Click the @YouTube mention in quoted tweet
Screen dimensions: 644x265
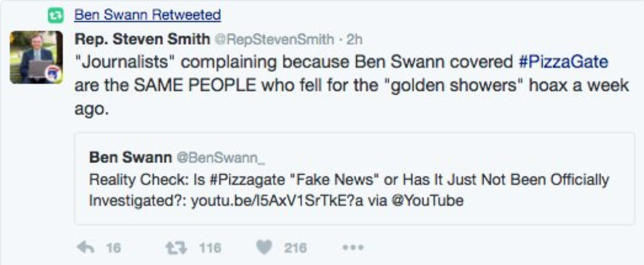coord(426,201)
